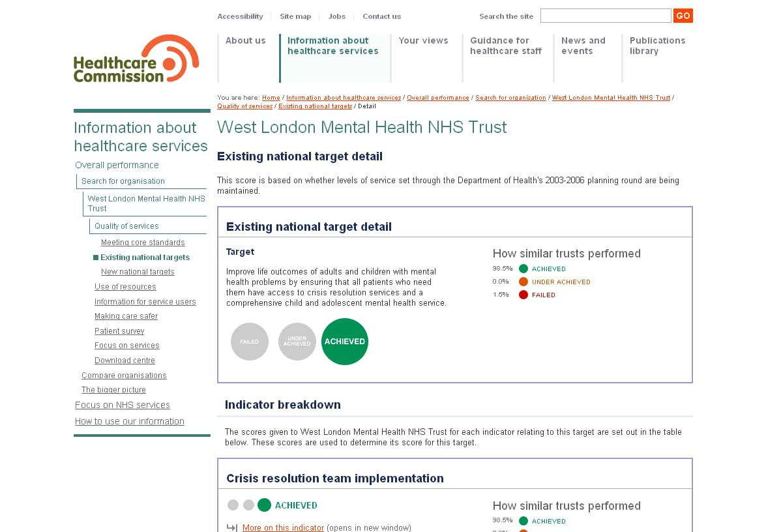Click the grey UNDER ACHIEVED circle
766x532 pixels.
[x=297, y=342]
